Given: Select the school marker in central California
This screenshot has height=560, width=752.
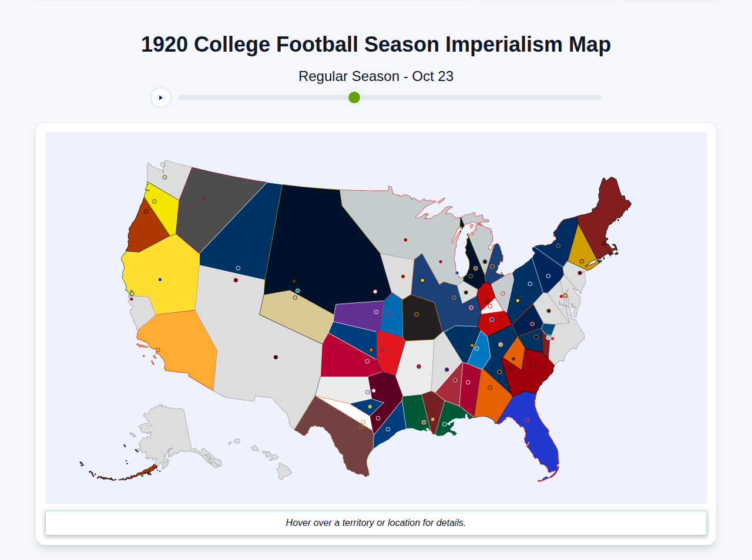Looking at the screenshot, I should 160,279.
